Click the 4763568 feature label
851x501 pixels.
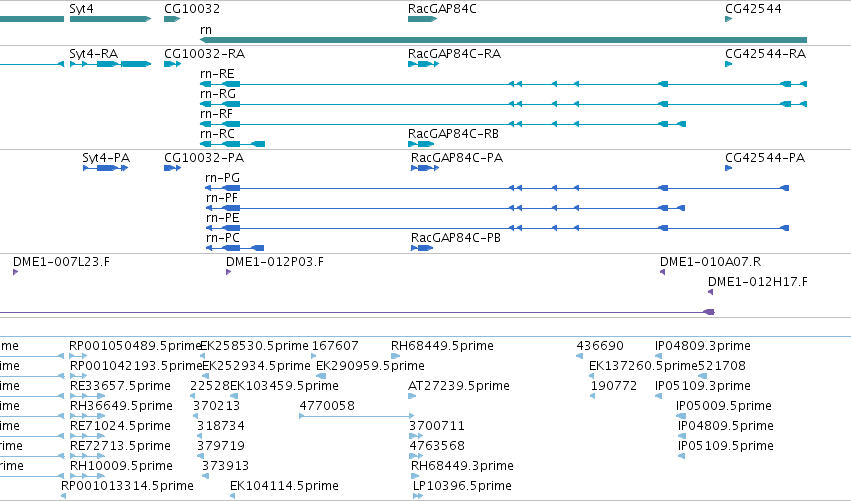point(437,447)
